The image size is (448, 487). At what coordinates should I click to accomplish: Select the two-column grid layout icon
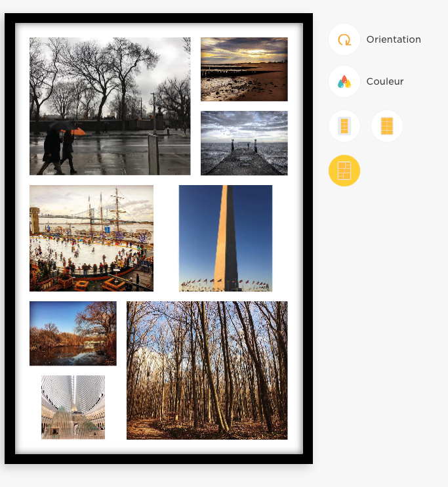pos(386,126)
